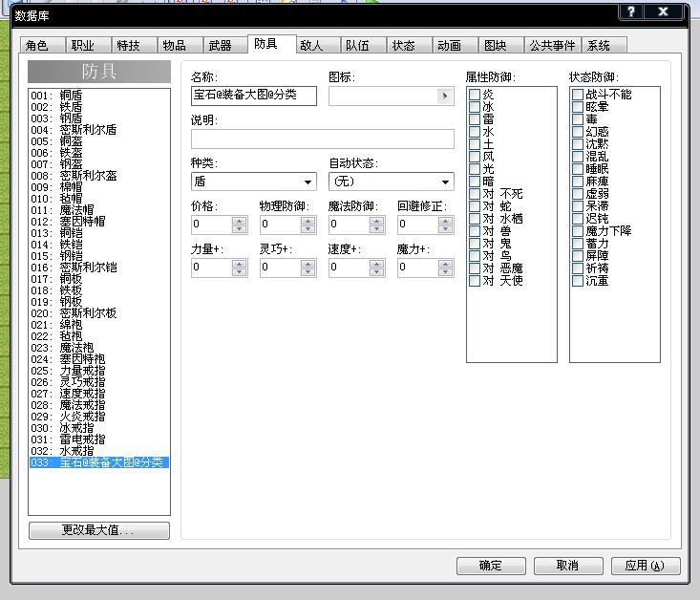Decrease the 物理防御 value with down arrow

[308, 229]
